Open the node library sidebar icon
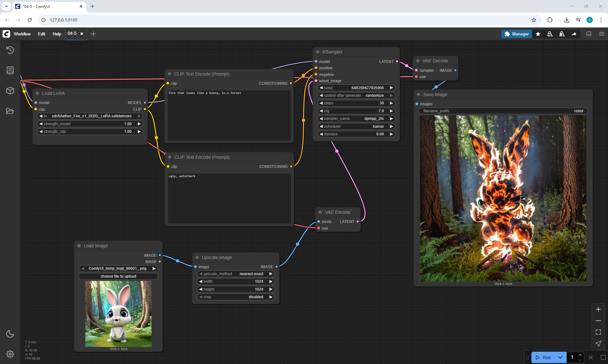The image size is (608, 364). tap(10, 70)
